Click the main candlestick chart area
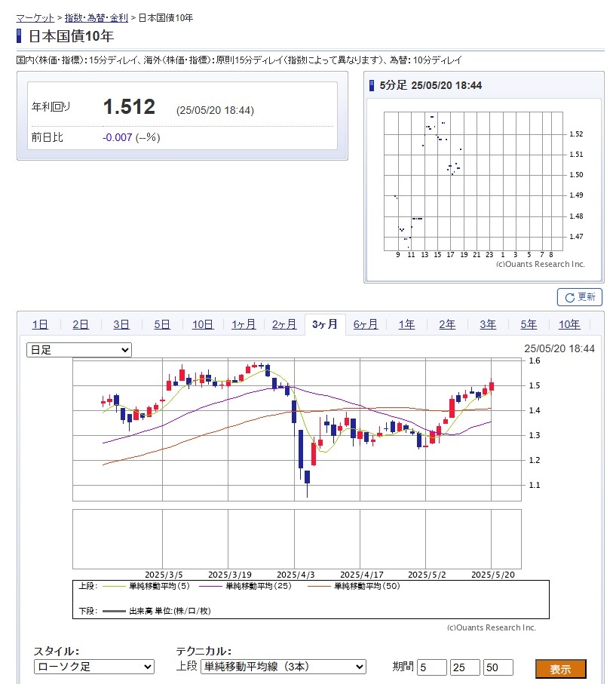This screenshot has height=684, width=616. pos(297,430)
